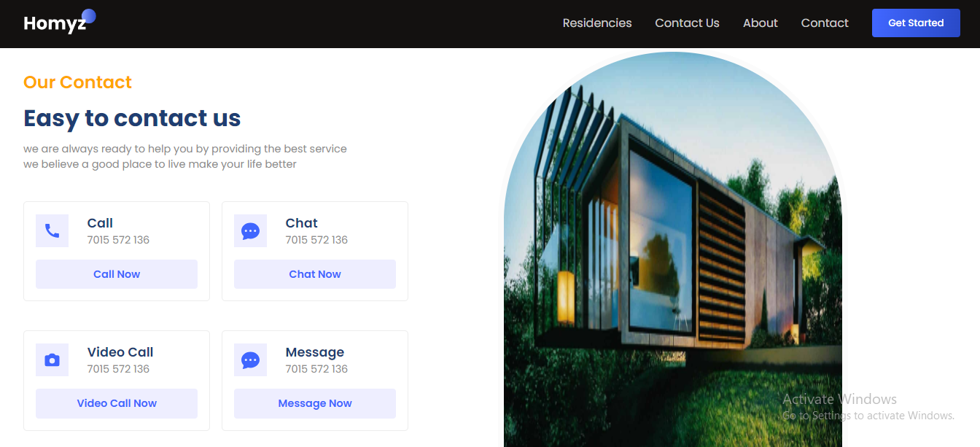The width and height of the screenshot is (980, 447).
Task: Click the Video Call card heading
Action: click(120, 352)
